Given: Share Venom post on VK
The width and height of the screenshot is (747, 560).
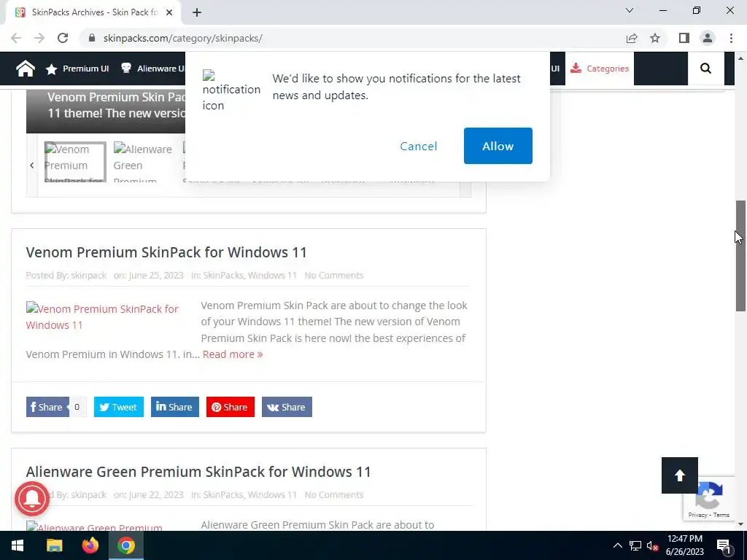Looking at the screenshot, I should [x=287, y=407].
